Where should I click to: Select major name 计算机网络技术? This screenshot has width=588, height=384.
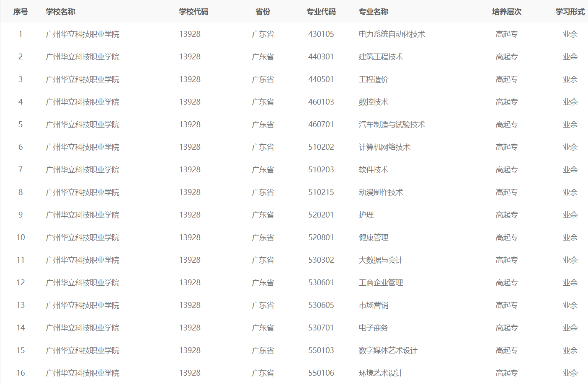point(384,147)
